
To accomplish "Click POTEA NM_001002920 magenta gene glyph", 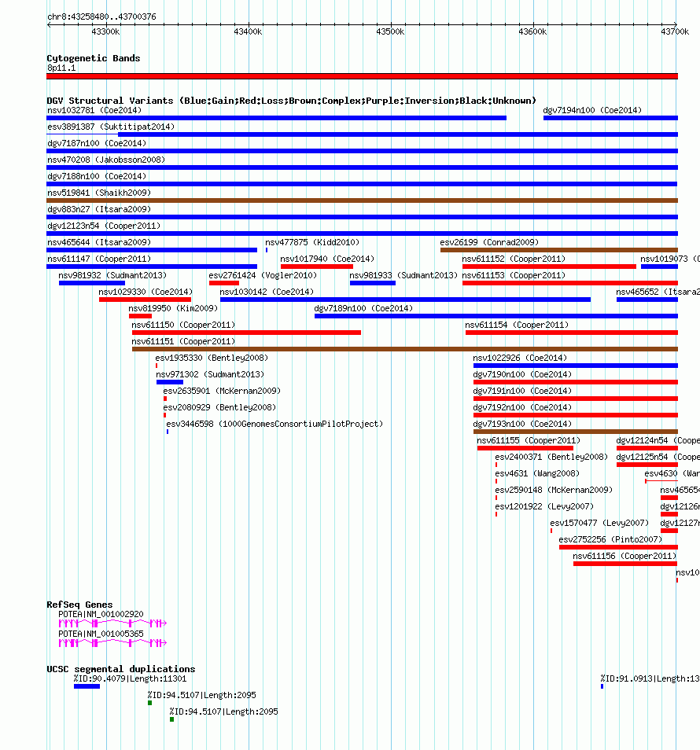I will (x=112, y=623).
